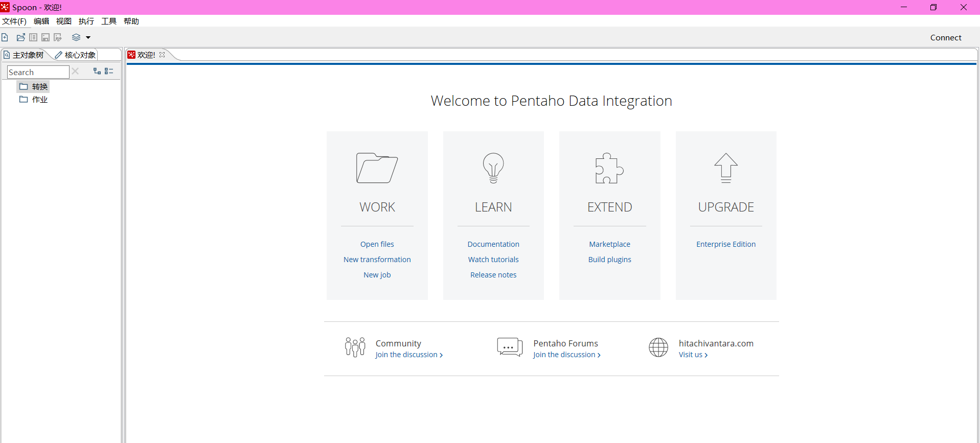Viewport: 980px width, 443px height.
Task: Click the Pentaho Forums chat icon
Action: 510,347
